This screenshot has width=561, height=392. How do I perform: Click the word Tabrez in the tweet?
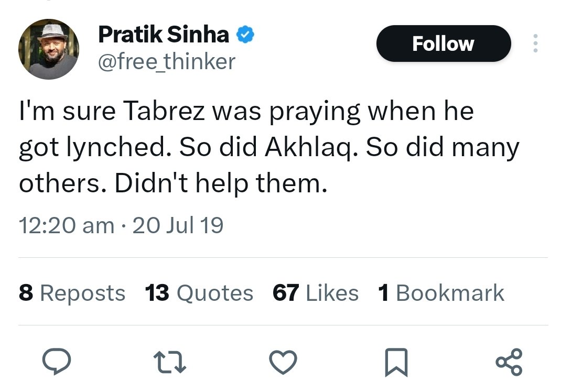tap(164, 111)
